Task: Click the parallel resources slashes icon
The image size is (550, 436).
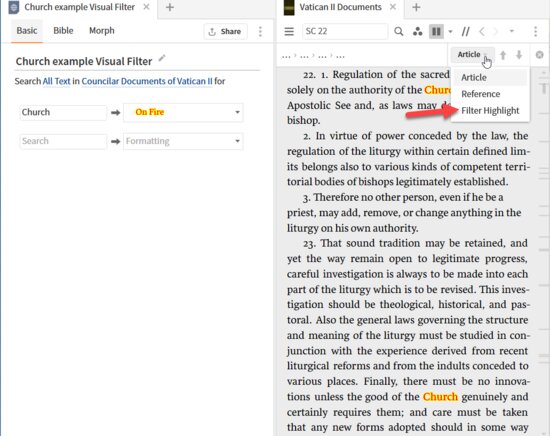Action: point(466,32)
